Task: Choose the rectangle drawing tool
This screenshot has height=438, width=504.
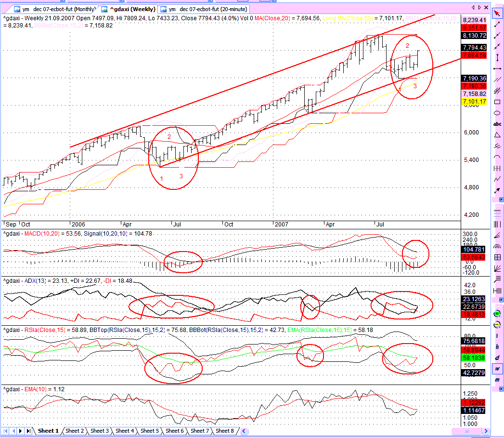Action: pyautogui.click(x=497, y=102)
